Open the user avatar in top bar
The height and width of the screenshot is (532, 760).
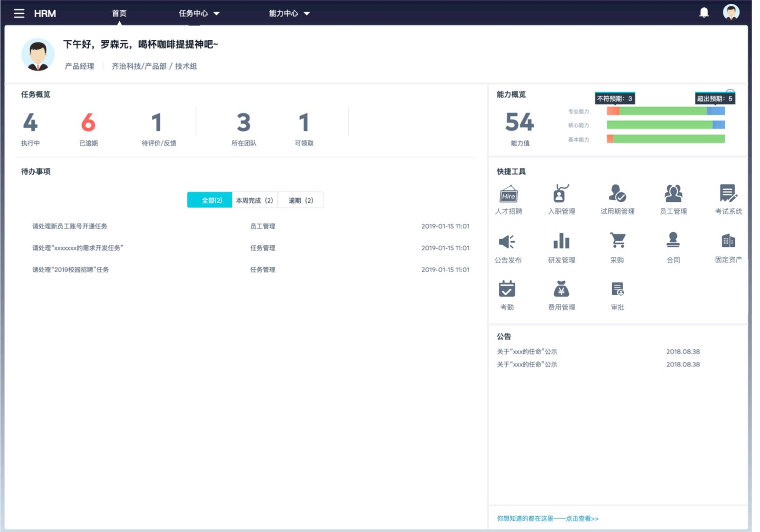click(x=731, y=12)
